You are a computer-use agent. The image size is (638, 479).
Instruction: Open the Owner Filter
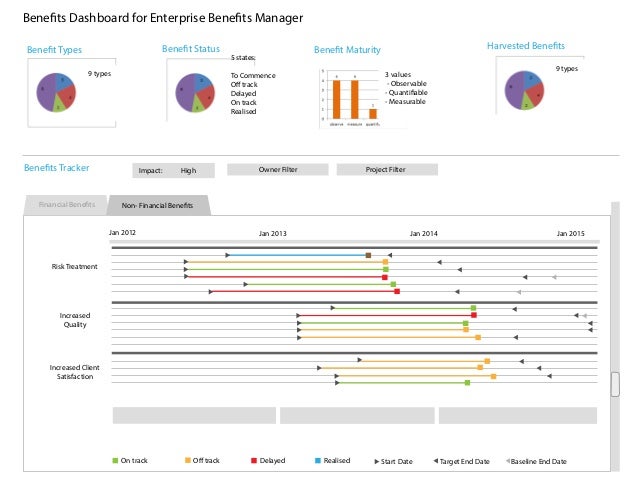pyautogui.click(x=278, y=169)
